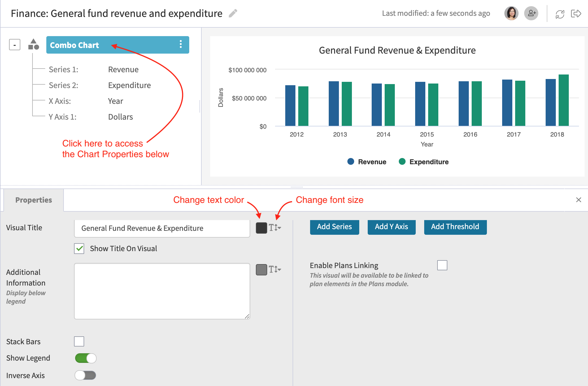The height and width of the screenshot is (386, 588).
Task: Open the Visual Title text color swatch
Action: click(261, 228)
